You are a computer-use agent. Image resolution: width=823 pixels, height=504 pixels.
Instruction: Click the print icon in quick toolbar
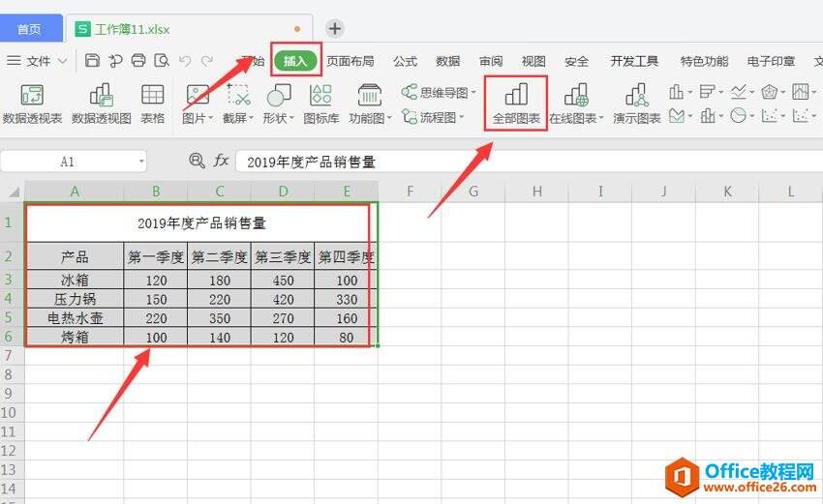point(138,60)
